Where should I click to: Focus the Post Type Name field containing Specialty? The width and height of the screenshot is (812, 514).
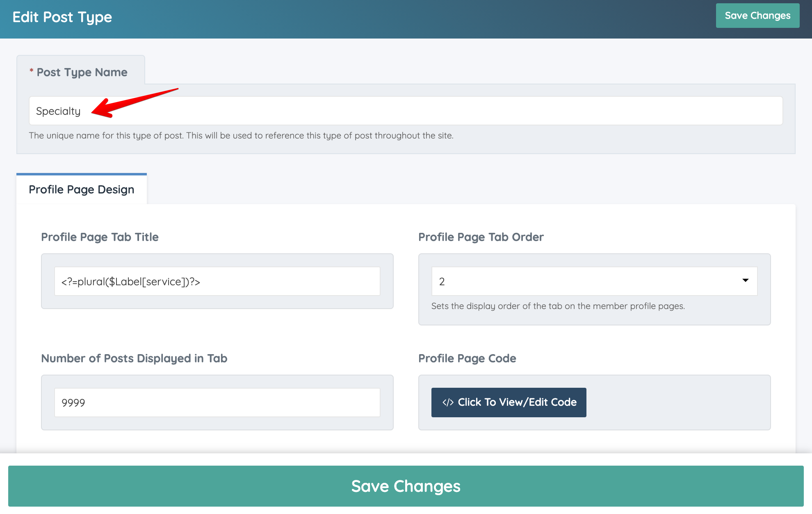pos(405,111)
